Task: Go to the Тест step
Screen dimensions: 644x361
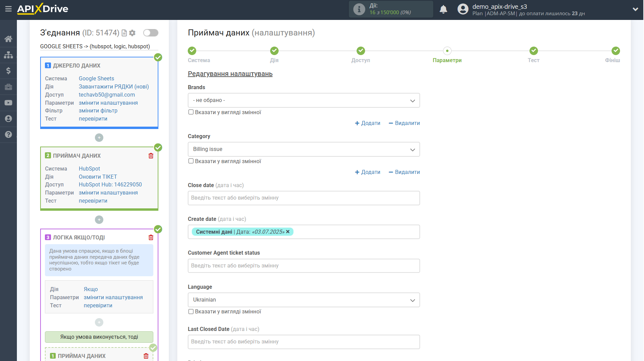Action: tap(534, 51)
